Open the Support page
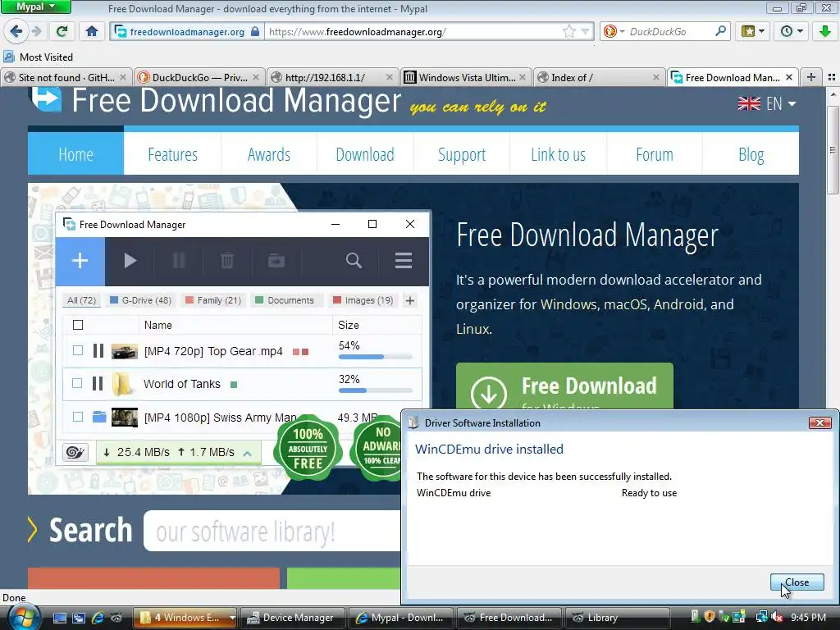840x630 pixels. point(462,153)
